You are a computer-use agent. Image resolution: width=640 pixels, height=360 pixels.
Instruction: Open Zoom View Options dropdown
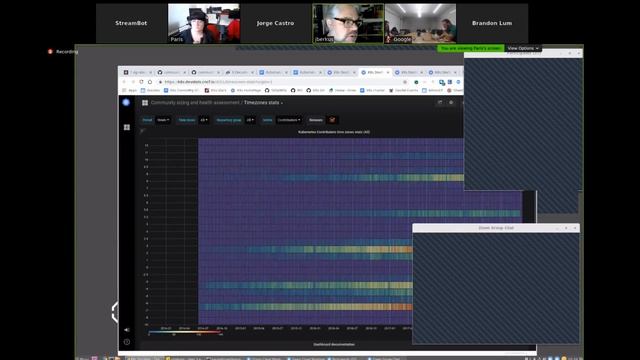(523, 48)
